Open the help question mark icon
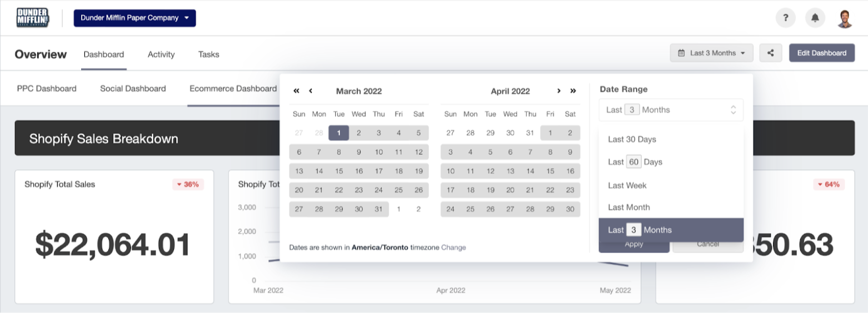This screenshot has height=313, width=868. click(x=785, y=18)
